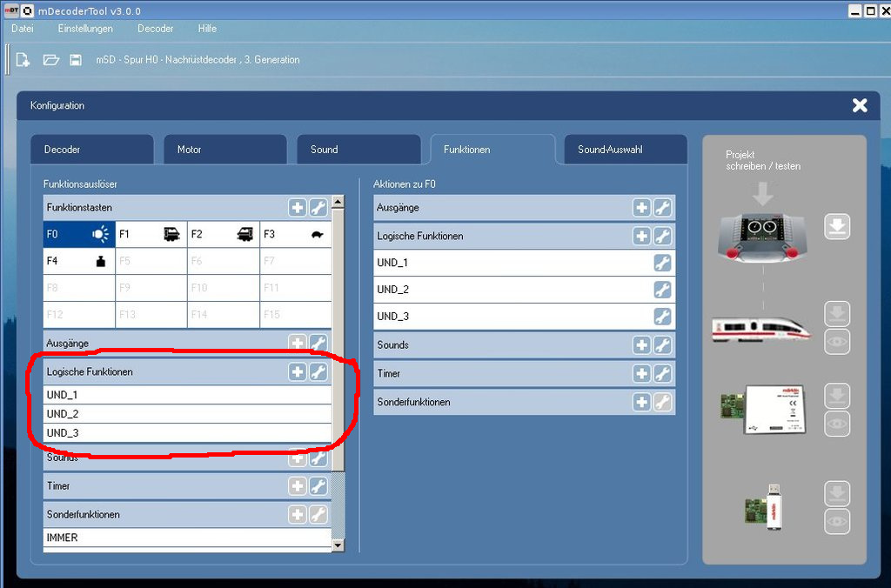The image size is (891, 588).
Task: Open wrench settings for Funktionstasten
Action: point(318,208)
